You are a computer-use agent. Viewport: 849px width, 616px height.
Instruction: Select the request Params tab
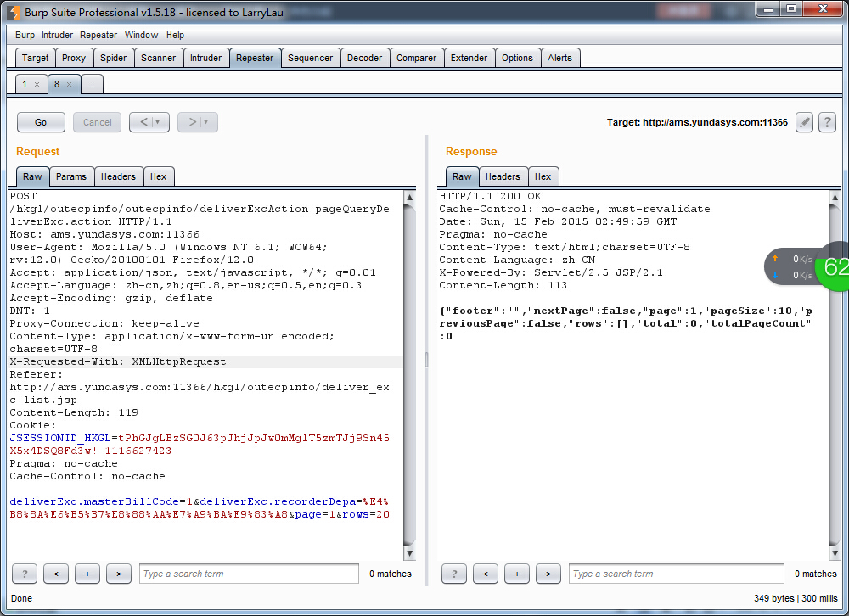click(x=71, y=176)
